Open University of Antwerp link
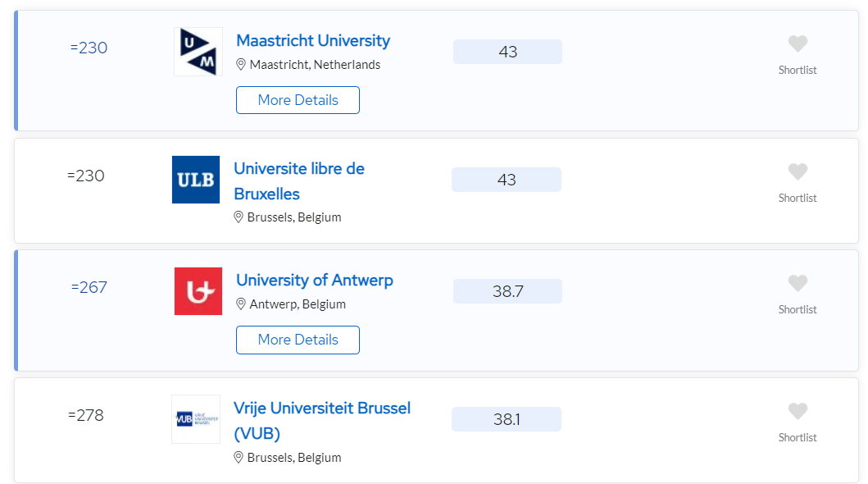This screenshot has width=868, height=484. click(x=315, y=281)
